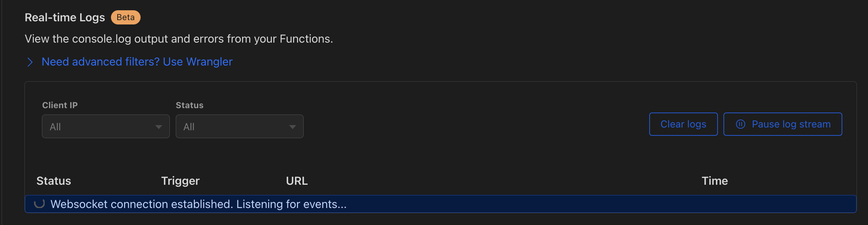Select the "Websocket connection established" message row
Image resolution: width=868 pixels, height=225 pixels.
tap(440, 204)
